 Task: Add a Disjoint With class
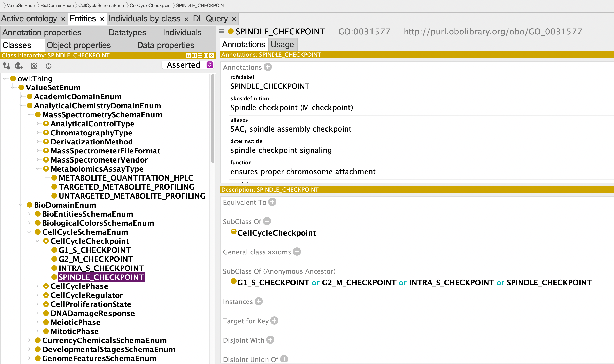point(270,340)
